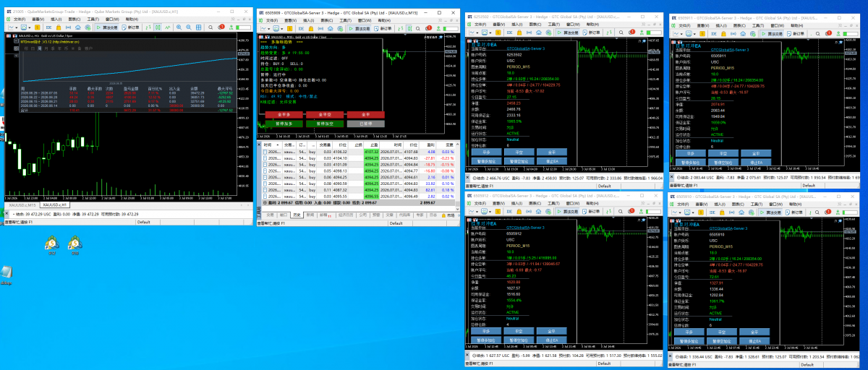This screenshot has width=868, height=370.
Task: Open 文件(F) menu in 21005 Qube window
Action: coord(20,19)
